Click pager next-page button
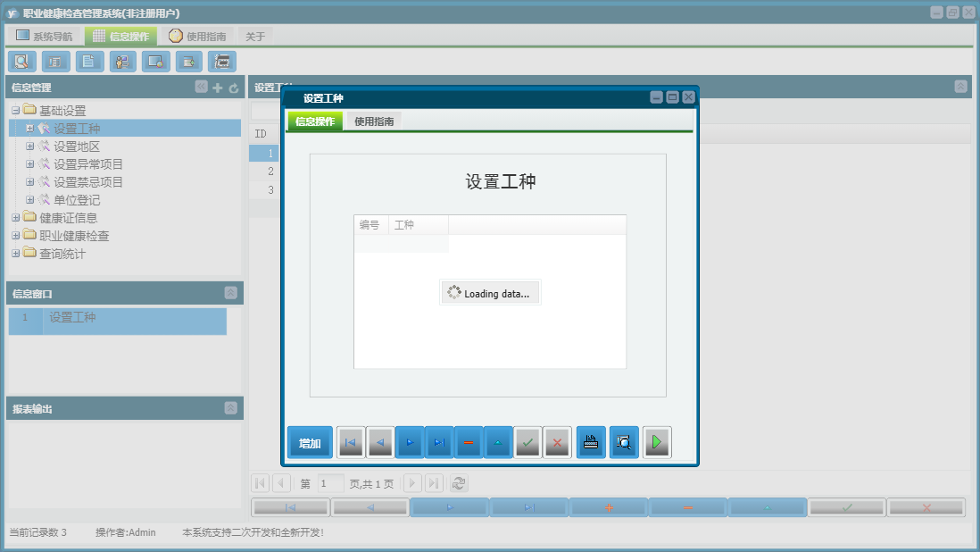 coord(412,483)
